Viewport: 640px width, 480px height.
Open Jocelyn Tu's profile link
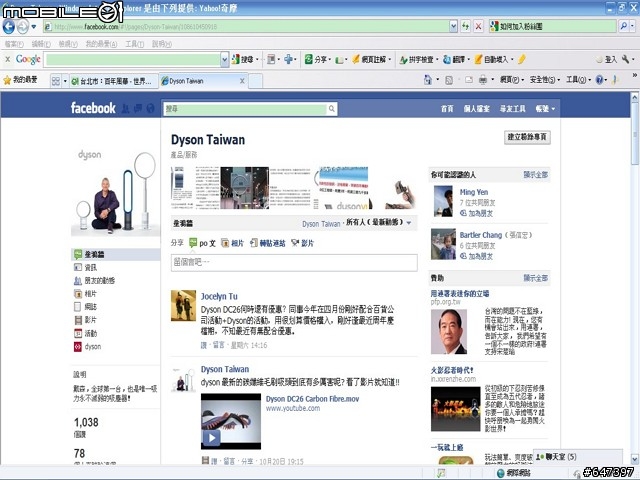(x=219, y=296)
